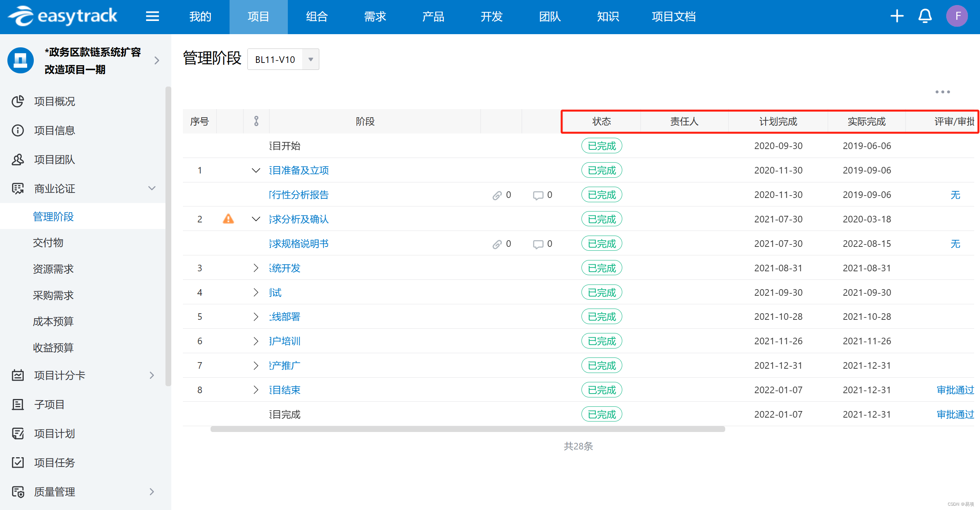Open the 团队 top menu
Screen dimensions: 980x510
pos(550,16)
